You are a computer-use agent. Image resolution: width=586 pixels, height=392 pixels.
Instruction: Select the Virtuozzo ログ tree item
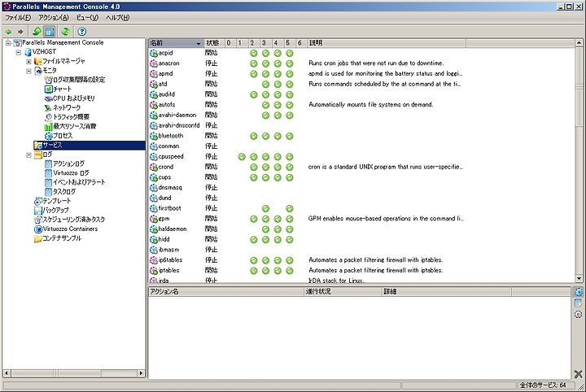pyautogui.click(x=71, y=173)
